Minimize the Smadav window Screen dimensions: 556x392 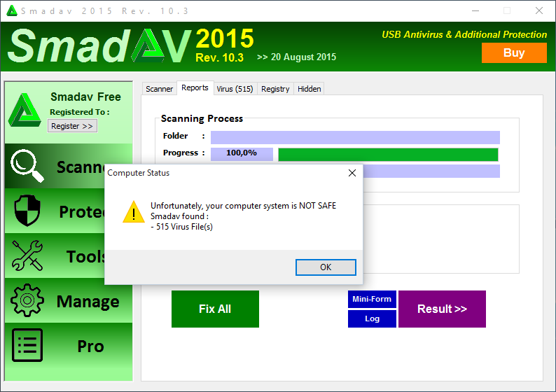pyautogui.click(x=475, y=10)
